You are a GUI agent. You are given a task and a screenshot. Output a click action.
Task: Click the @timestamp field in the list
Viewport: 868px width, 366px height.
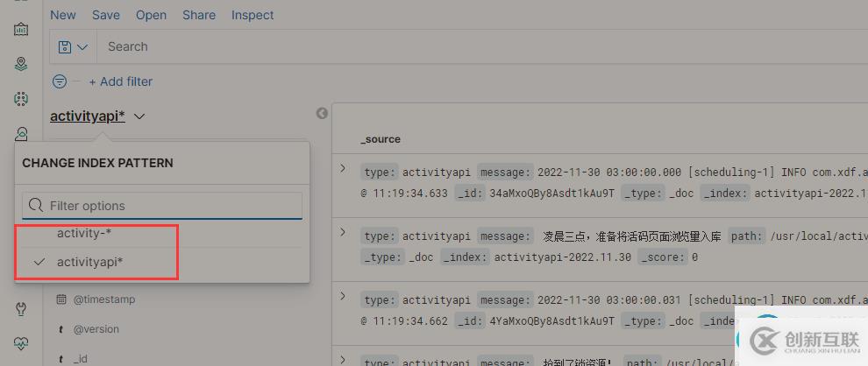coord(103,299)
